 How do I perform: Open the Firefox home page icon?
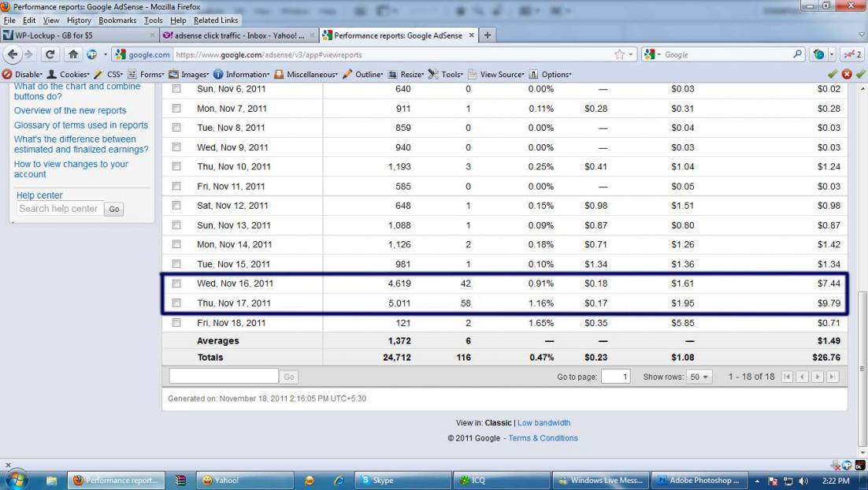coord(73,54)
